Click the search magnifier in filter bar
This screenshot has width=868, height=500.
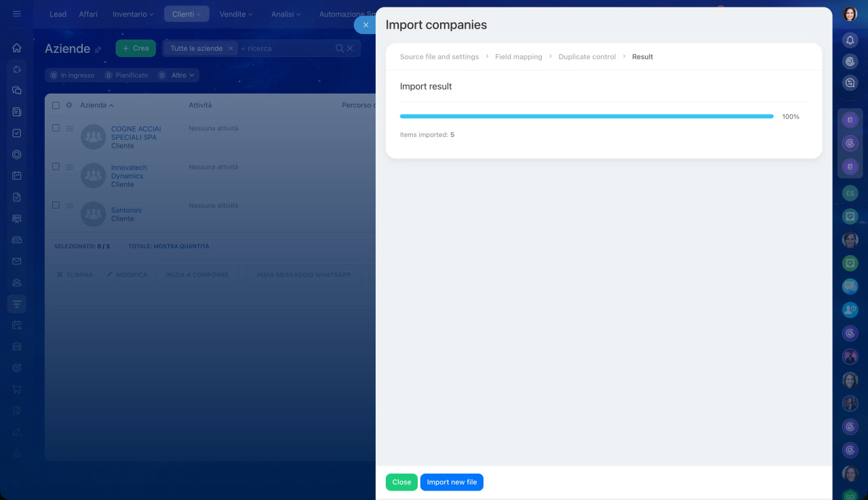tap(340, 48)
